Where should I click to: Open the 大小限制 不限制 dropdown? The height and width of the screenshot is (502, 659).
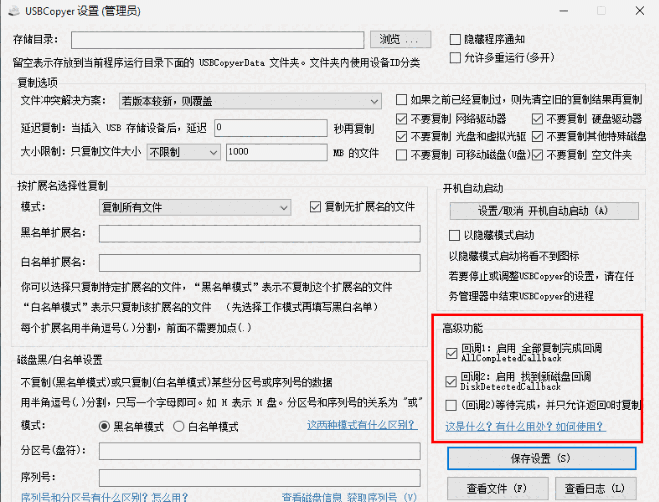[x=183, y=152]
